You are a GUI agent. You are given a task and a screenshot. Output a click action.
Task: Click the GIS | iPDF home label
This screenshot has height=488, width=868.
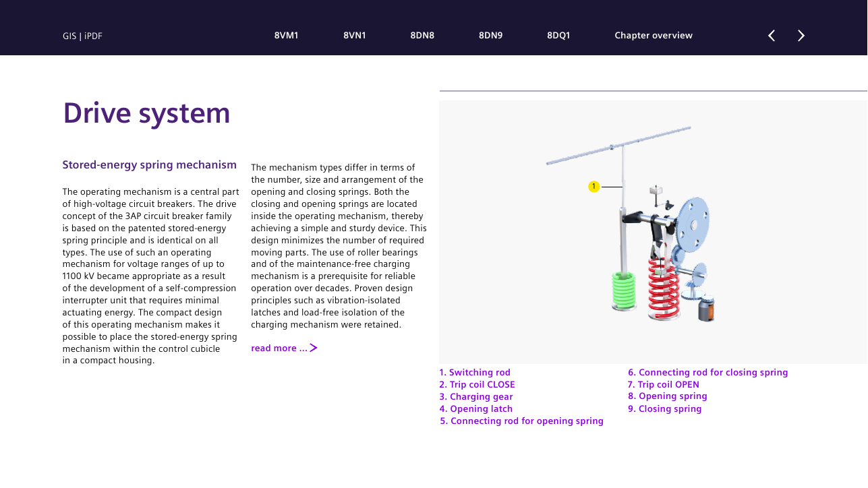pyautogui.click(x=82, y=36)
